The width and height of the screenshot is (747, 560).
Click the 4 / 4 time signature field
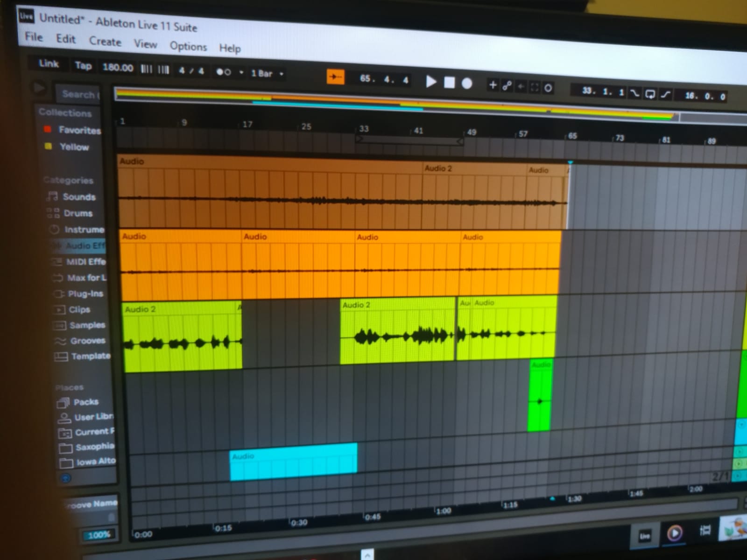[191, 71]
